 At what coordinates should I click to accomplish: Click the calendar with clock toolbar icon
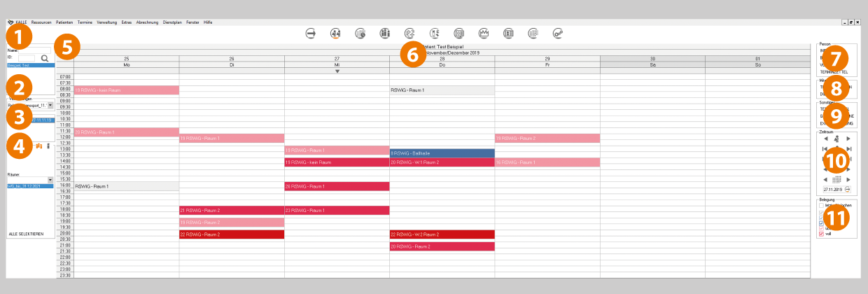point(360,33)
